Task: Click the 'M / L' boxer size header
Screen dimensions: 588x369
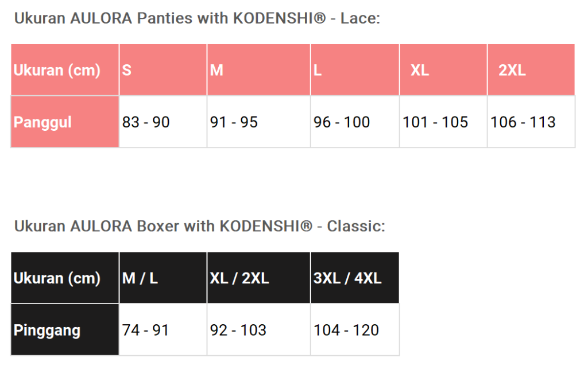Action: (x=163, y=278)
